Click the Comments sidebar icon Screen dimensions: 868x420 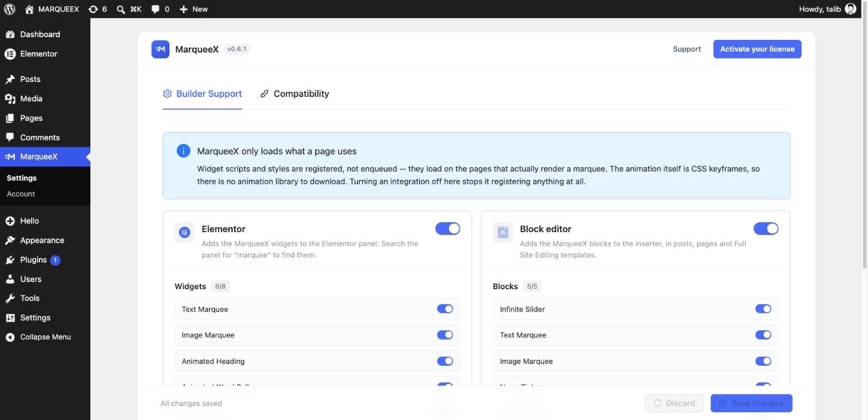coord(10,137)
